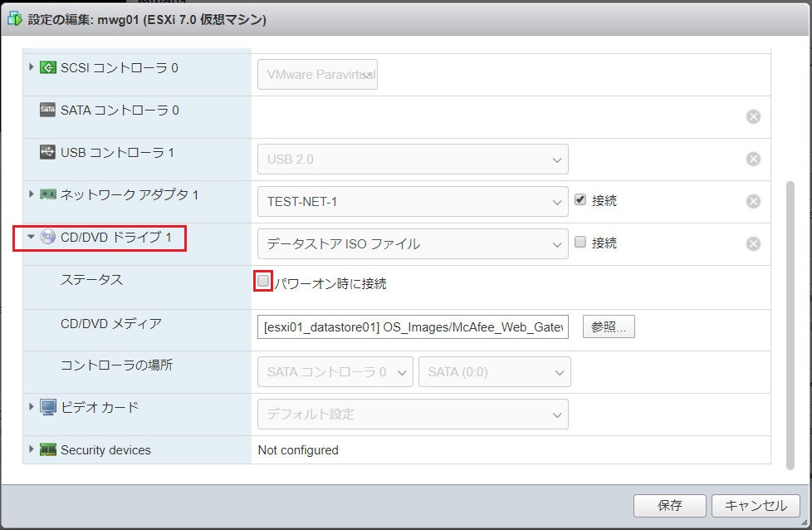Viewport: 812px width, 530px height.
Task: Remove USB コントローラ 1 using its x icon
Action: pos(753,159)
